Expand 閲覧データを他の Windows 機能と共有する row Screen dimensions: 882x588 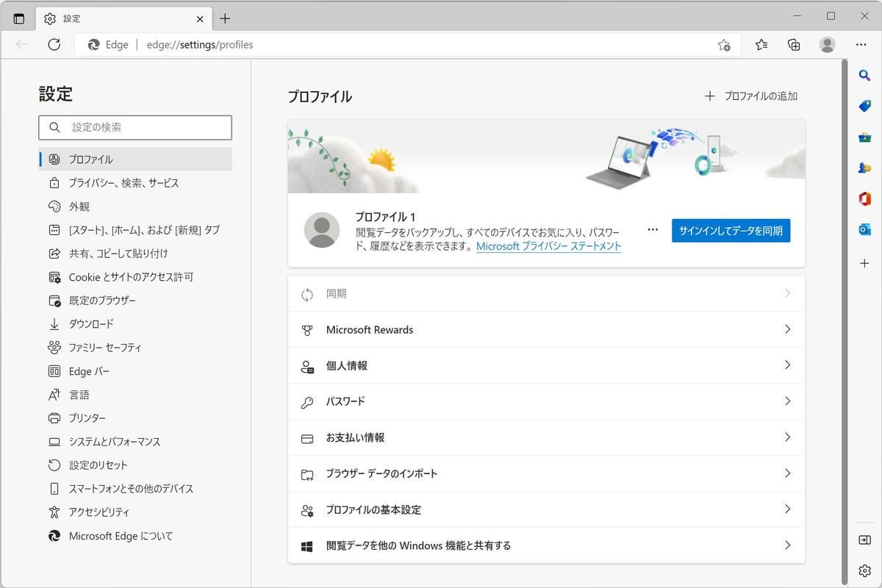[546, 546]
